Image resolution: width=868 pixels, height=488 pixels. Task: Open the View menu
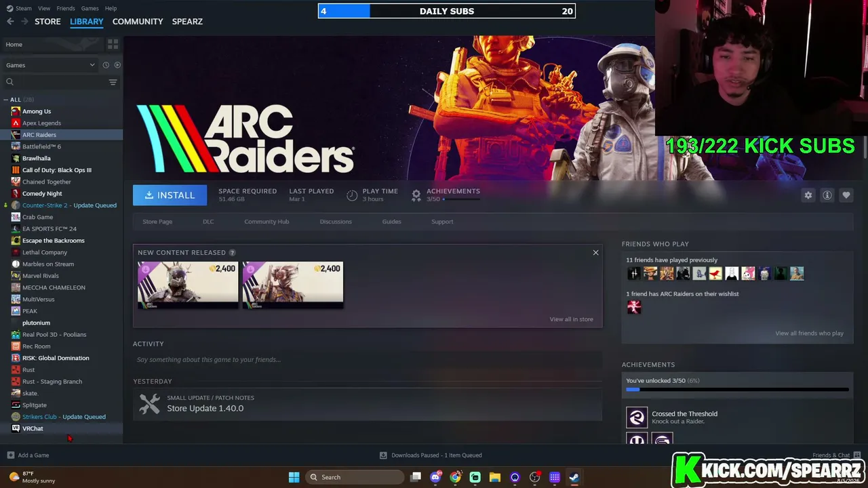44,8
